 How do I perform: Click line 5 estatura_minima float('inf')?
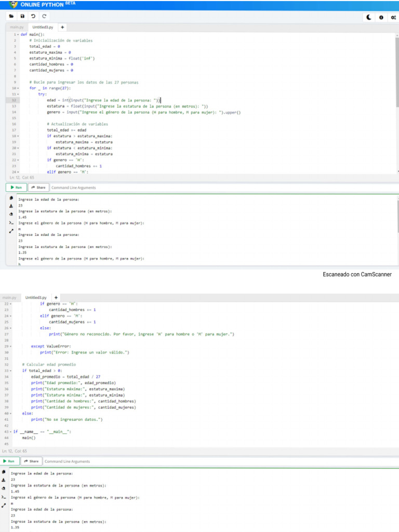coord(62,58)
